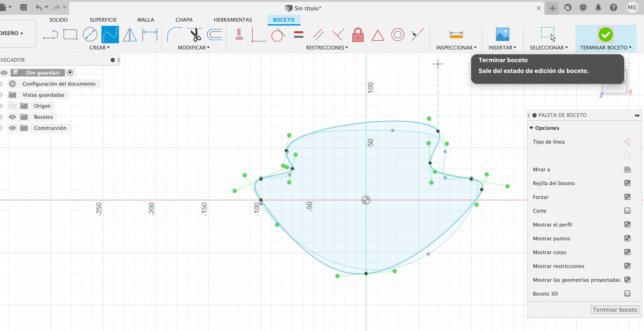Open the CREAR dropdown menu

click(100, 47)
